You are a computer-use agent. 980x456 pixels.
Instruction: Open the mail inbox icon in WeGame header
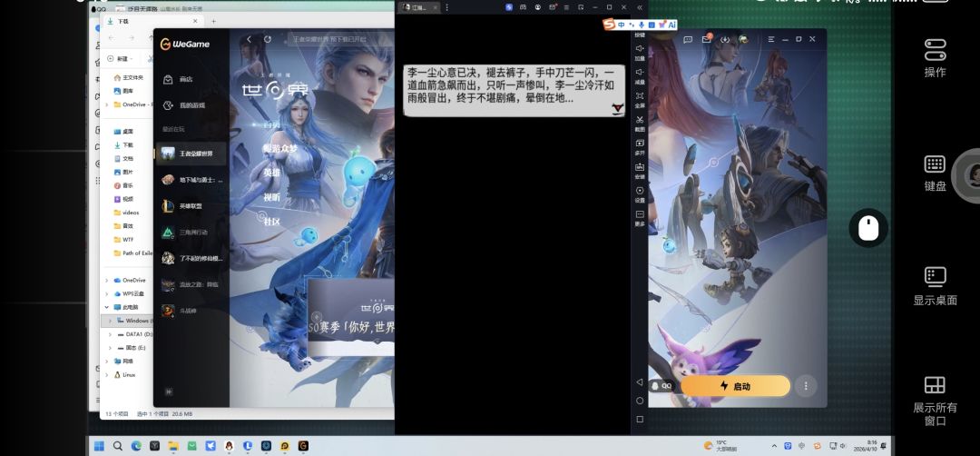[706, 39]
